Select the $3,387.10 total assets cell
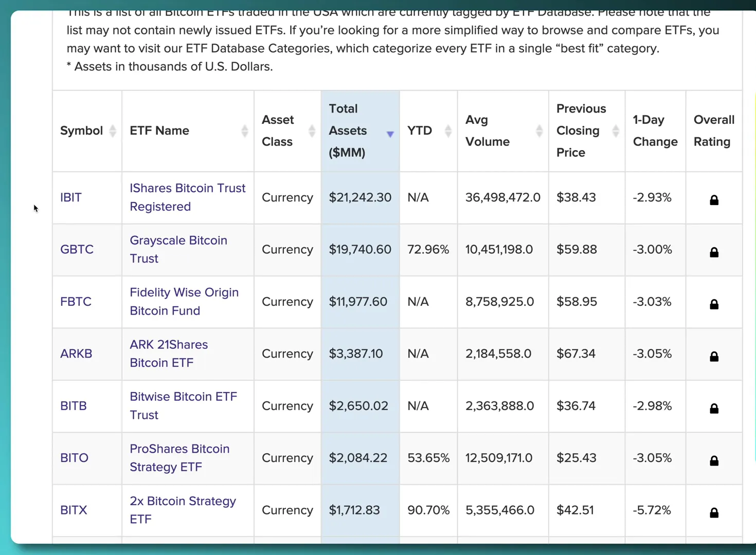 (360, 354)
